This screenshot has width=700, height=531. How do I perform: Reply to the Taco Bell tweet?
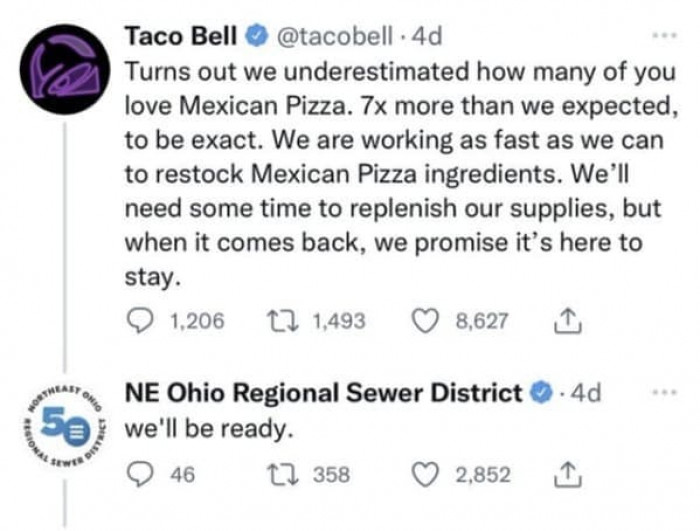(x=140, y=321)
